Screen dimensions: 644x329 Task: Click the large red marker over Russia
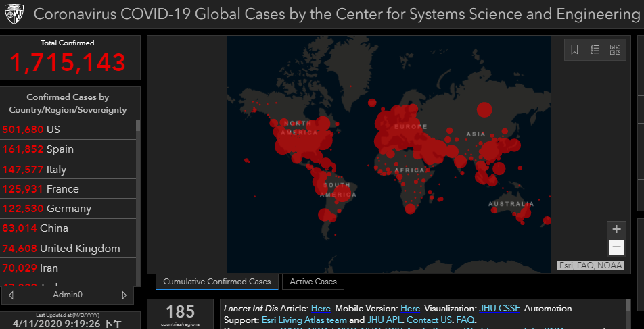tap(484, 110)
